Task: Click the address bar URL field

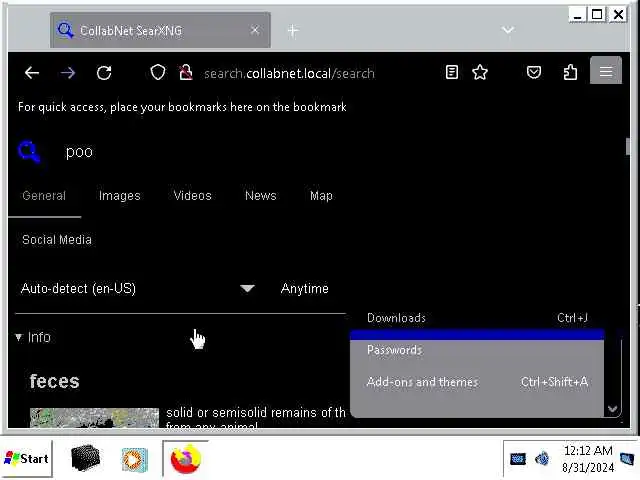Action: coord(289,73)
